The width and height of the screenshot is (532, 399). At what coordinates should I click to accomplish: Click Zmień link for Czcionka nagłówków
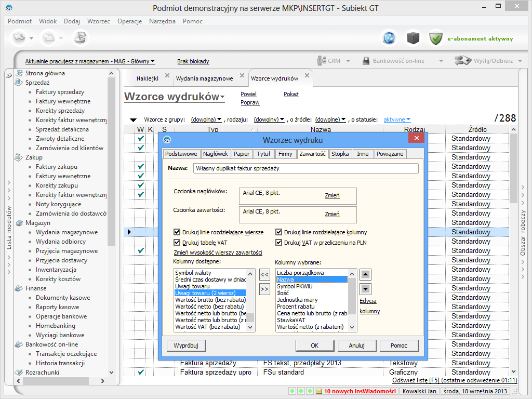pos(332,195)
